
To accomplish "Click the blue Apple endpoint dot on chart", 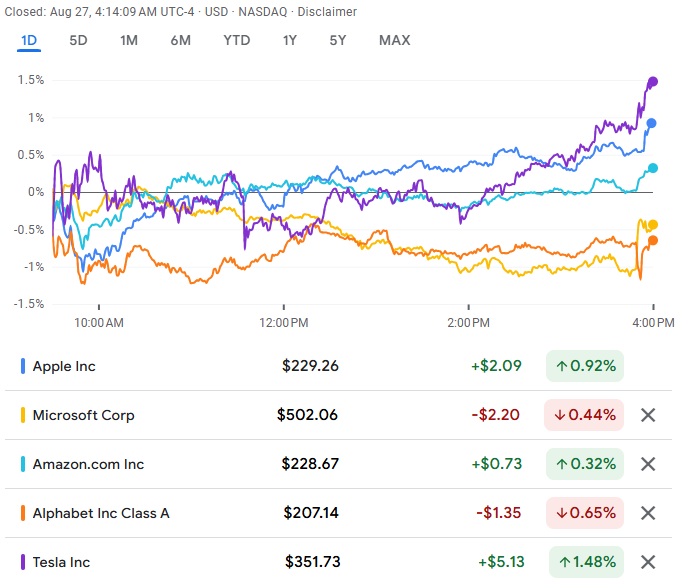I will click(x=651, y=123).
